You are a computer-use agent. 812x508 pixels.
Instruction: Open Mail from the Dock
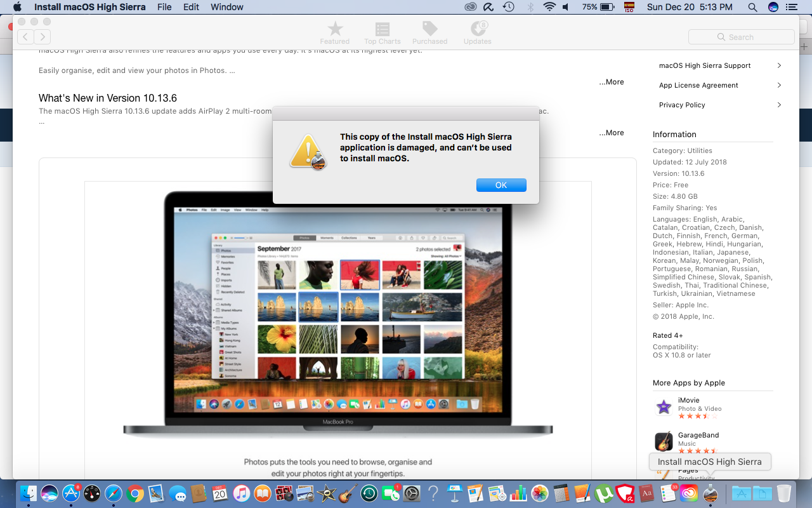click(156, 493)
